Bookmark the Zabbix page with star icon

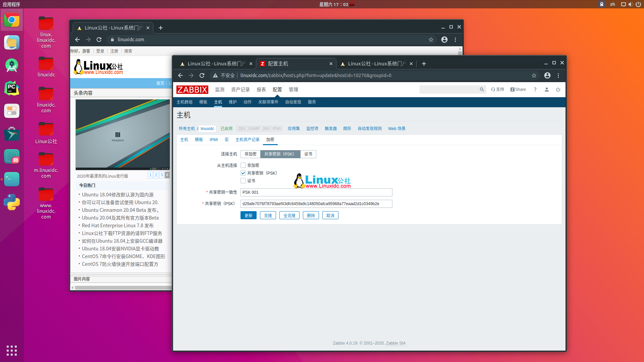534,75
